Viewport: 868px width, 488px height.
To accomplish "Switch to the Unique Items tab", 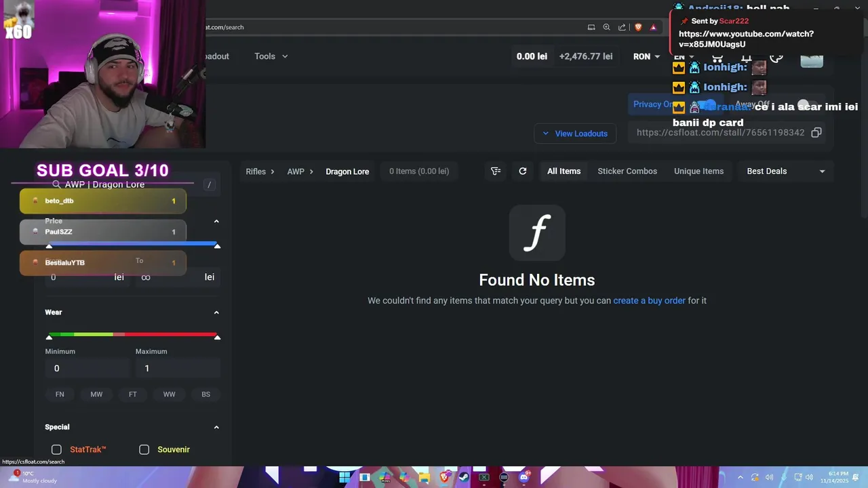I will 698,171.
